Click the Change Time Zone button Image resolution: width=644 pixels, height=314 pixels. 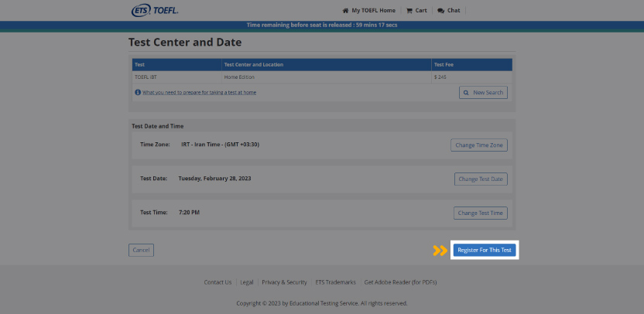(479, 145)
